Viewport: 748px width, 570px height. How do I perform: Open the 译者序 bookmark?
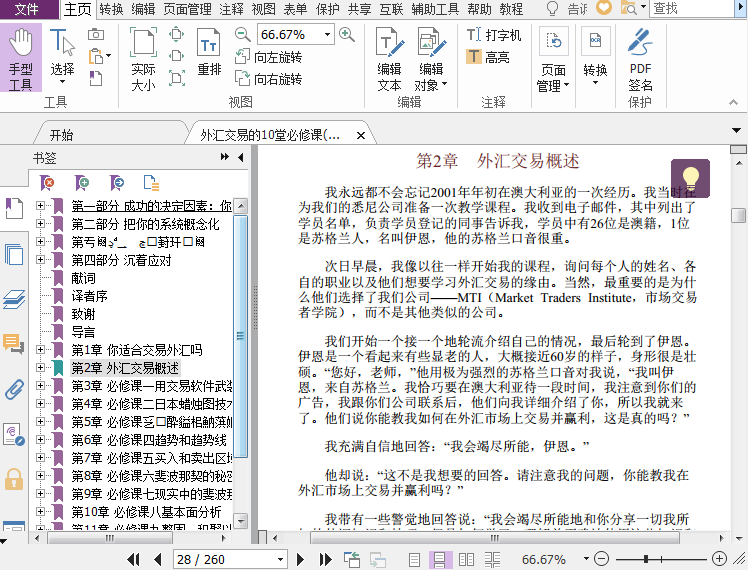(x=89, y=296)
